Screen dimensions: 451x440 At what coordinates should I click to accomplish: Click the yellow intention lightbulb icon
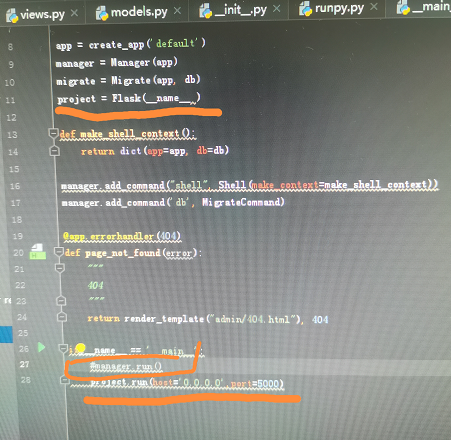[80, 348]
